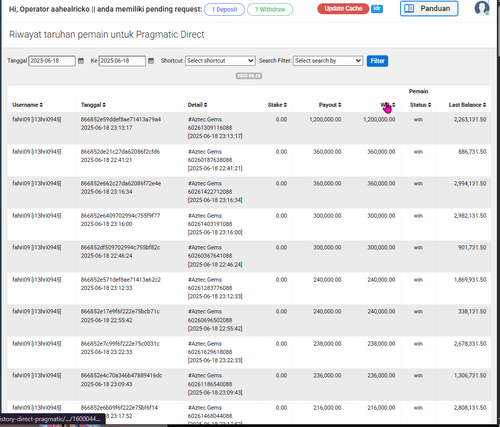Click the Riwayat taruhan pemain page heading
Image resolution: width=500 pixels, height=427 pixels.
tap(106, 35)
